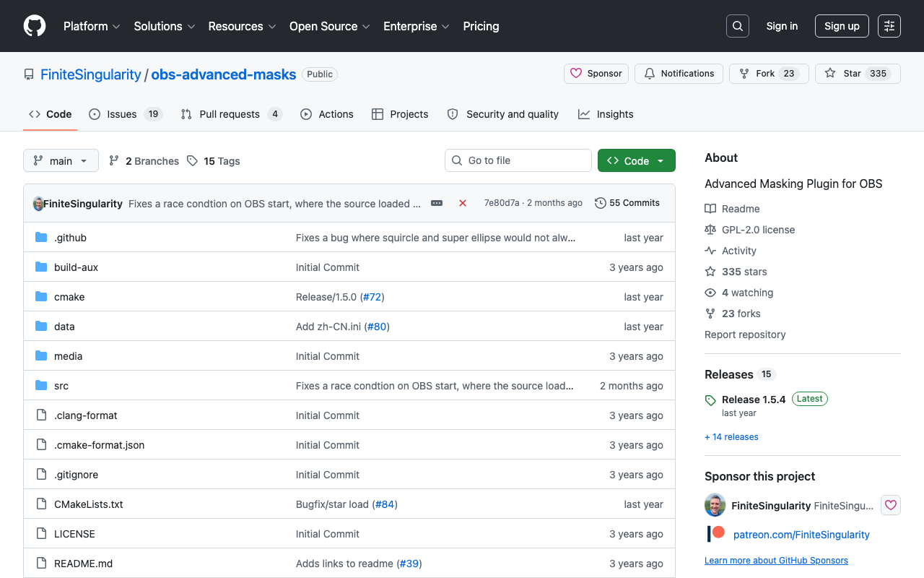
Task: Open the .gitignore file
Action: [x=76, y=475]
